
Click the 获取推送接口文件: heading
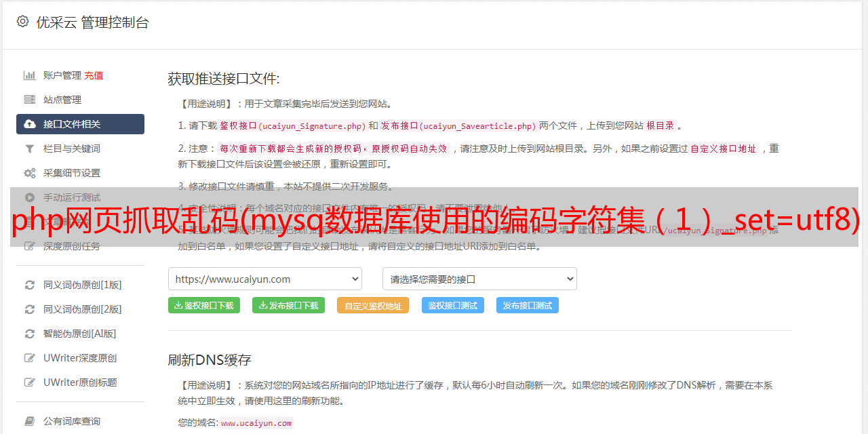click(x=224, y=79)
